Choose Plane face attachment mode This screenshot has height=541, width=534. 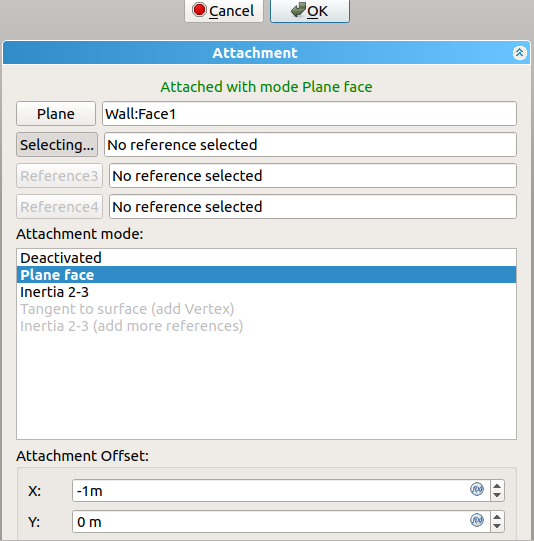point(266,275)
